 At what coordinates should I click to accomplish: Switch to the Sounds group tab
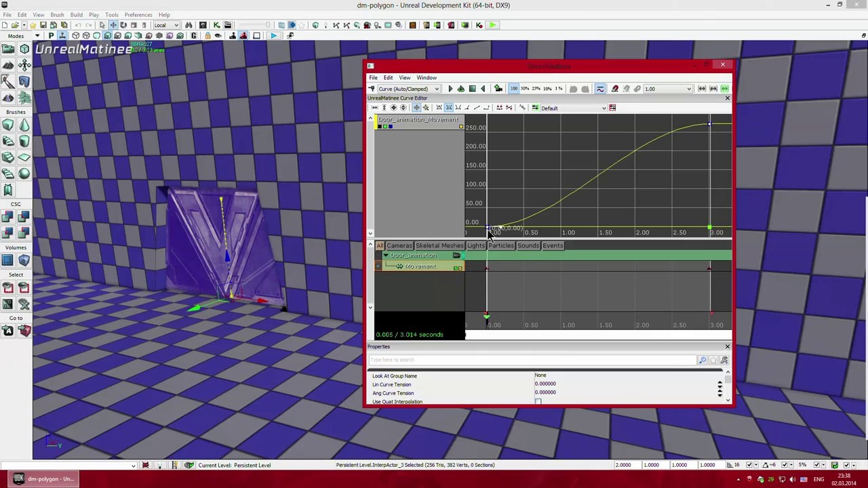point(528,245)
